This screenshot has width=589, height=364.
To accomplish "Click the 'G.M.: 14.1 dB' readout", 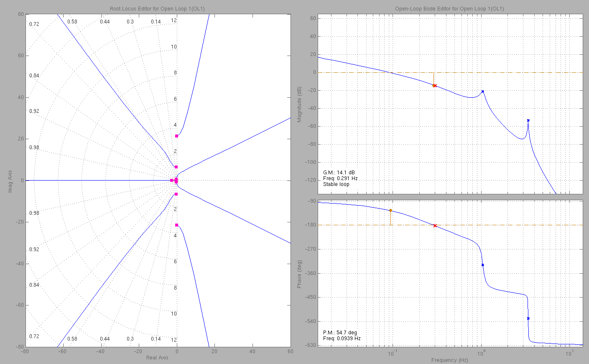I will (339, 173).
